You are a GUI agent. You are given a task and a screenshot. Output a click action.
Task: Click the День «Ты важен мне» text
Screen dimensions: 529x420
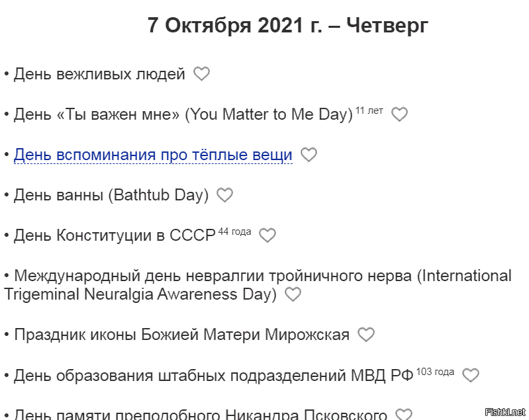click(x=97, y=114)
